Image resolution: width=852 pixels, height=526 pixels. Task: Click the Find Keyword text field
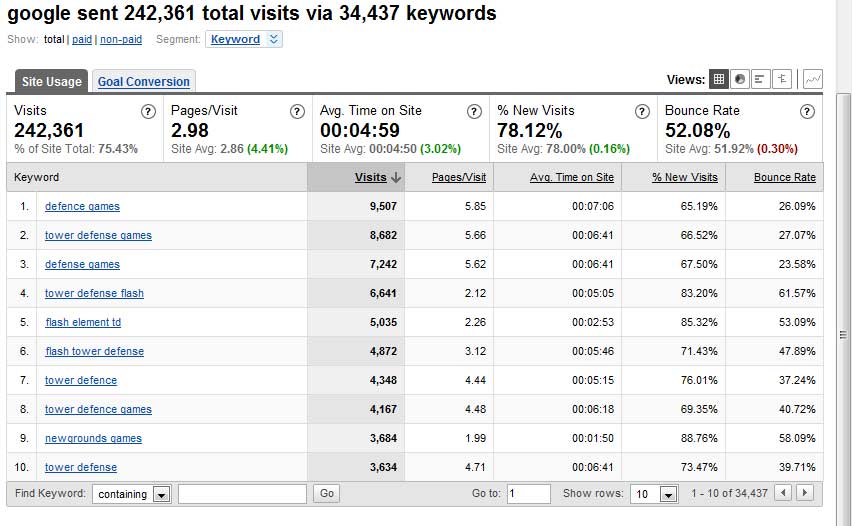242,494
